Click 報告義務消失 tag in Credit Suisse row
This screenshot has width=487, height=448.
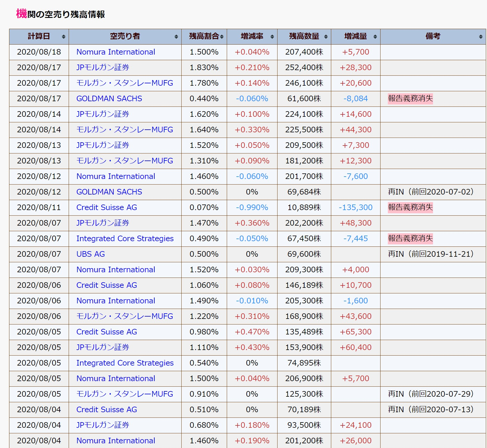click(410, 207)
